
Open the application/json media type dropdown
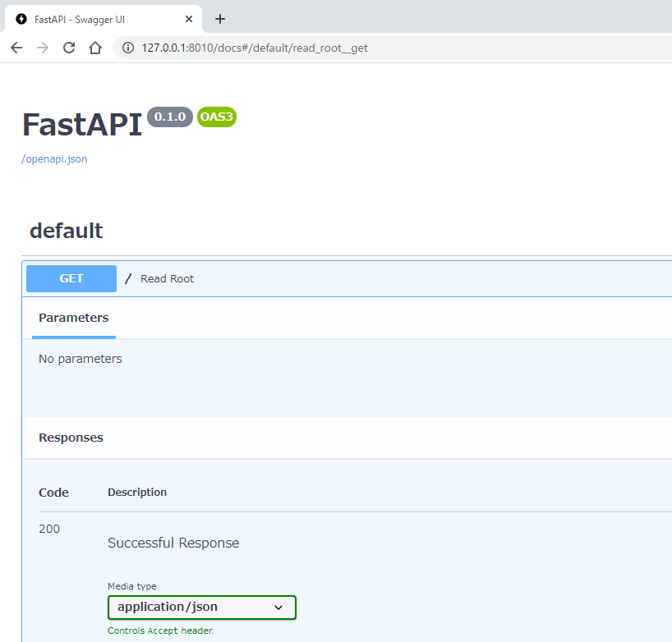202,607
